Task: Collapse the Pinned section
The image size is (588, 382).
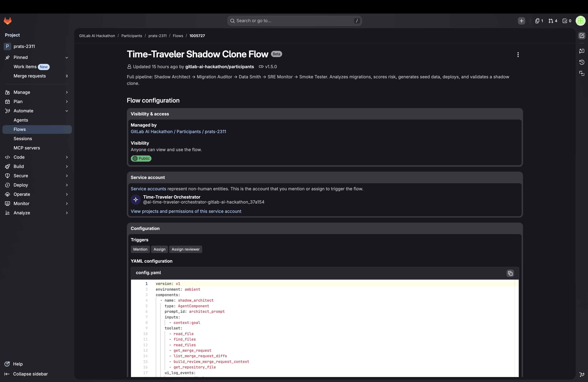Action: click(67, 58)
